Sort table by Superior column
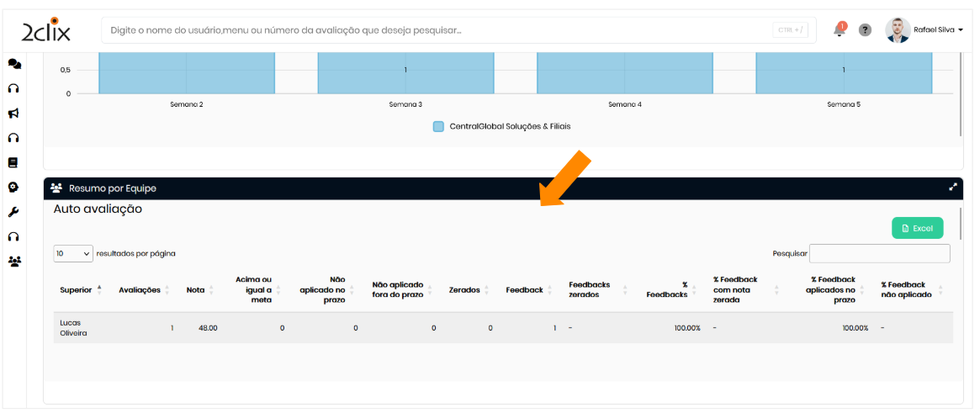Viewport: 980px width, 418px height. 77,290
